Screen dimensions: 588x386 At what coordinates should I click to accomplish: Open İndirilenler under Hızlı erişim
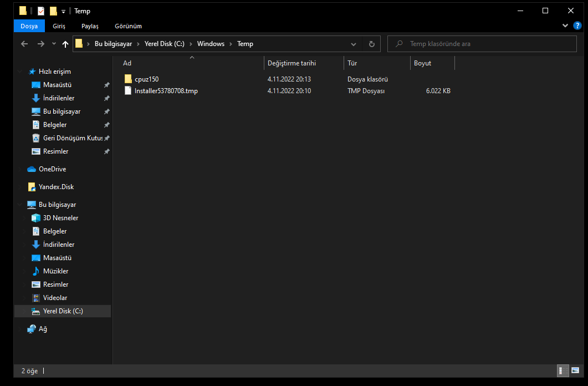click(59, 98)
